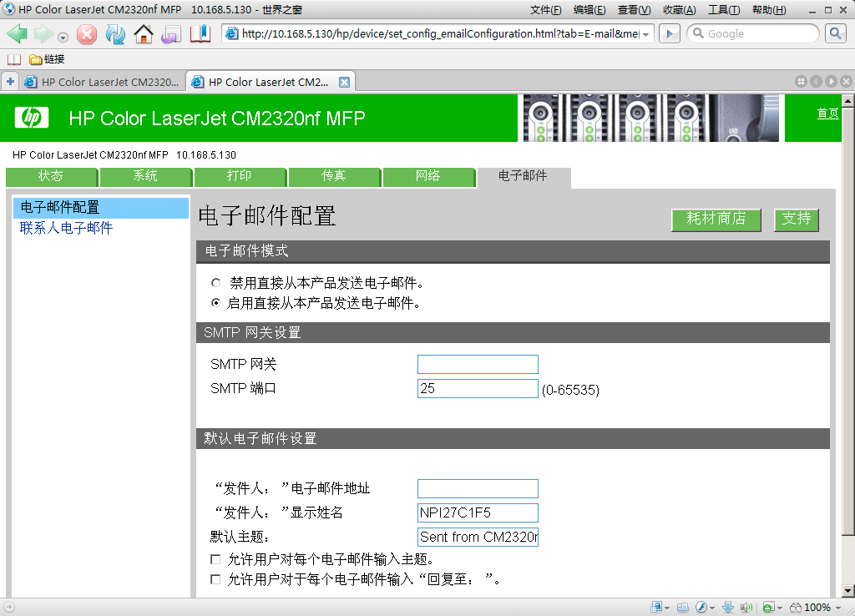Open the 100% zoom level dropdown
This screenshot has width=855, height=616.
pos(838,608)
